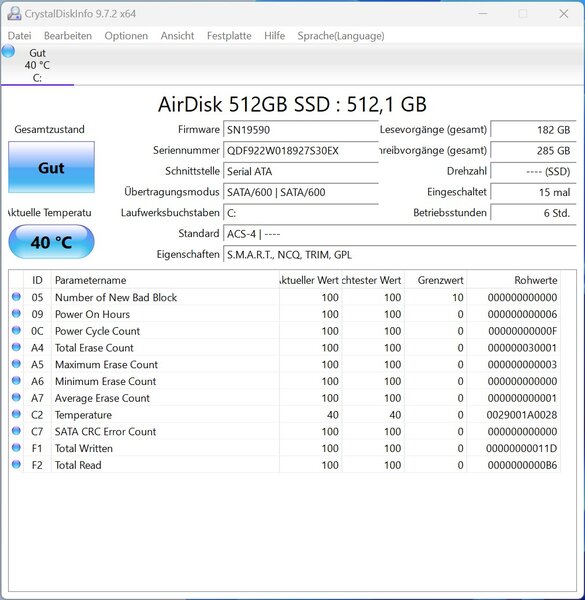585x600 pixels.
Task: Click the ID column header
Action: 37,280
